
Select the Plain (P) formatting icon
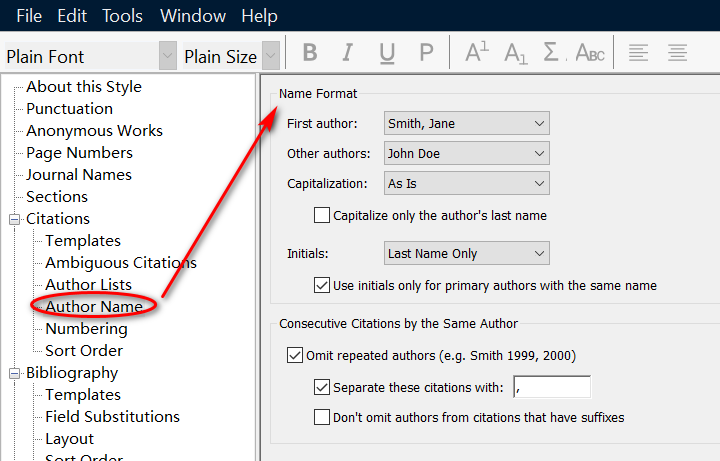[426, 54]
